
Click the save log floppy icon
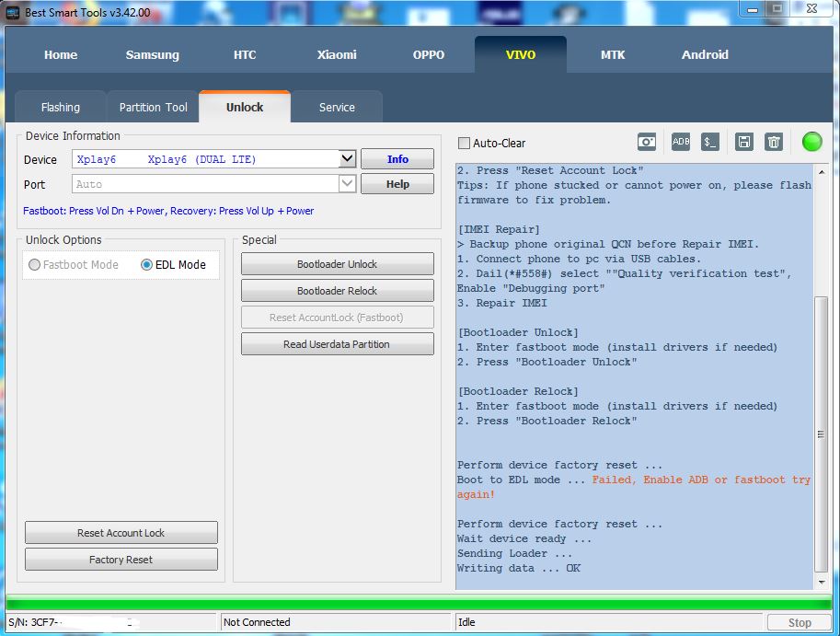[744, 142]
